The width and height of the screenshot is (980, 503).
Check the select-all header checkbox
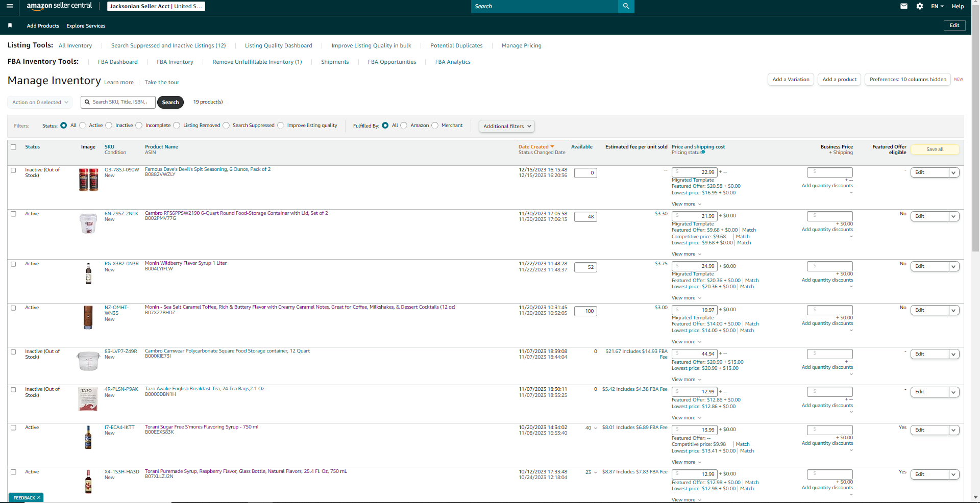point(14,147)
